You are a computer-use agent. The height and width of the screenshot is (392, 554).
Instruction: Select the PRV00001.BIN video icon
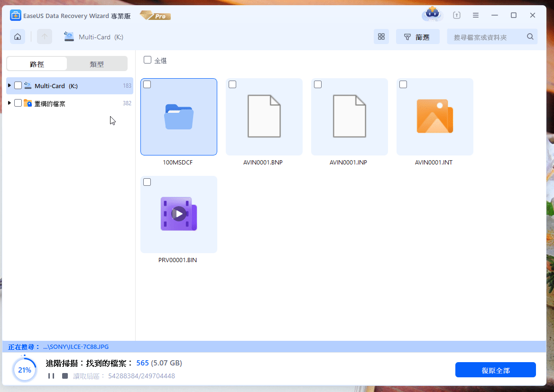point(179,214)
